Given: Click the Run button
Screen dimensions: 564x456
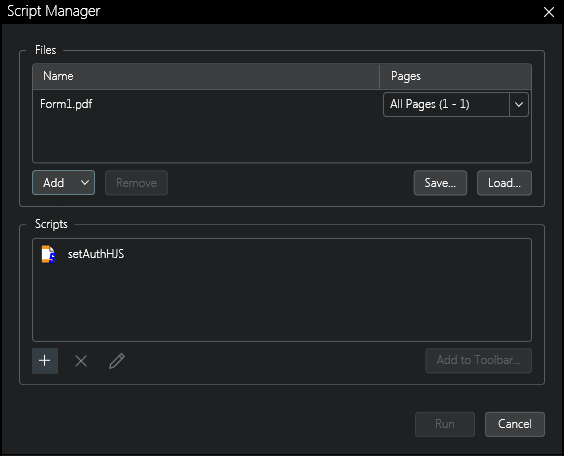Looking at the screenshot, I should click(445, 424).
